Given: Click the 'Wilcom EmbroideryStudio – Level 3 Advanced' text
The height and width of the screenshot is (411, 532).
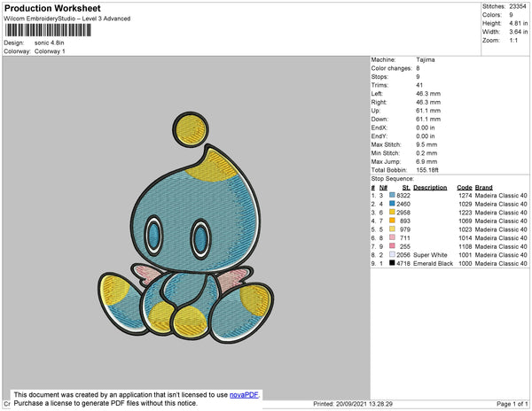Looking at the screenshot, I should tap(67, 19).
